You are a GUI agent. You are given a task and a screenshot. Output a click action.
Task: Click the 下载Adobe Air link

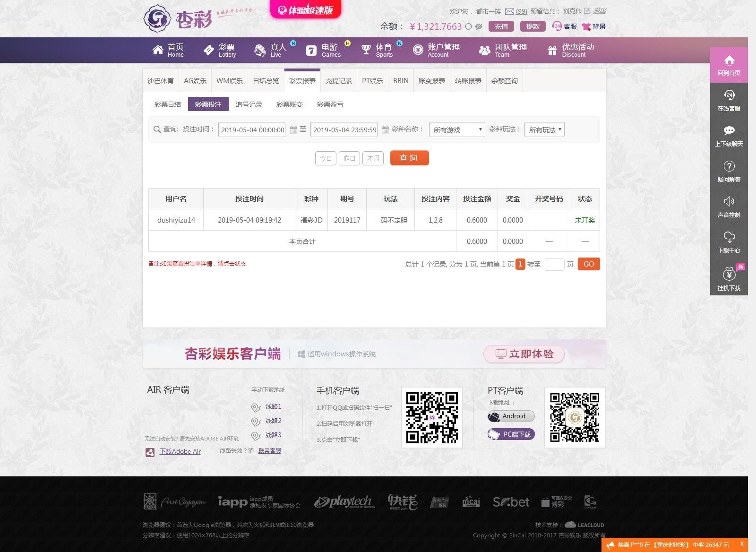tap(180, 451)
